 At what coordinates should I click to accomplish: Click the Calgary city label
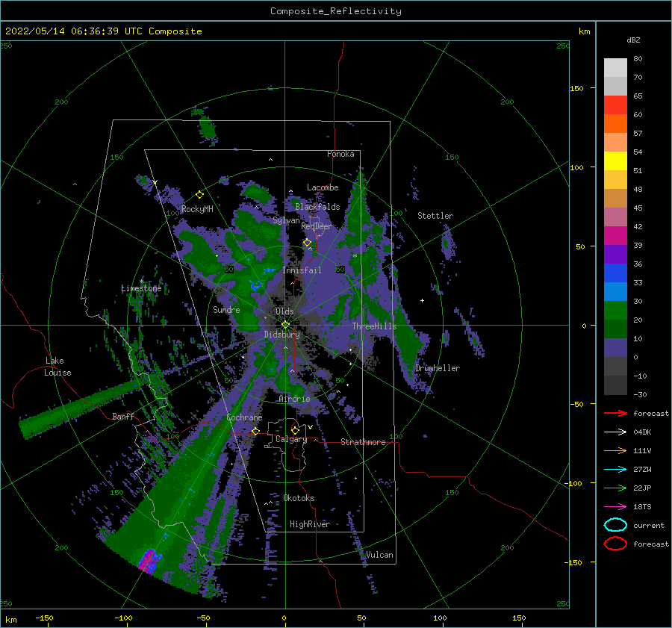(291, 439)
